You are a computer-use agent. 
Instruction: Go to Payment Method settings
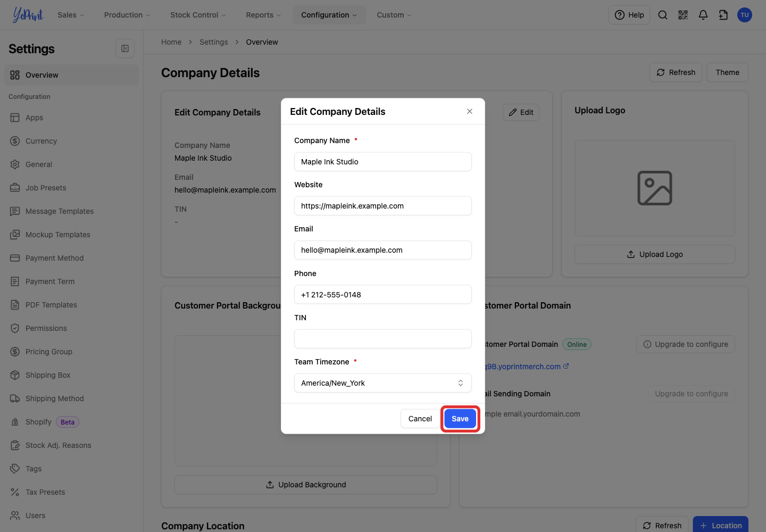coord(71,258)
